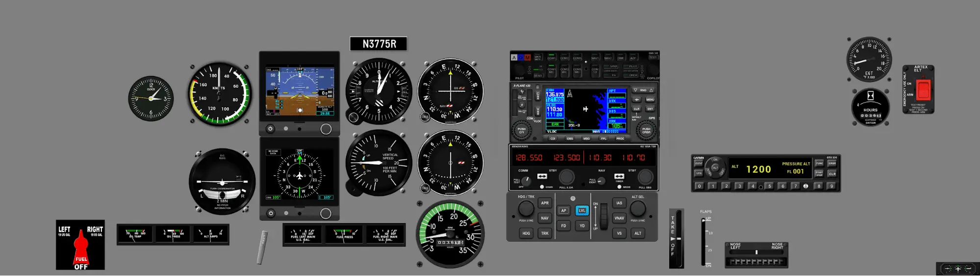Click the KX 165A MODE button

(619, 187)
